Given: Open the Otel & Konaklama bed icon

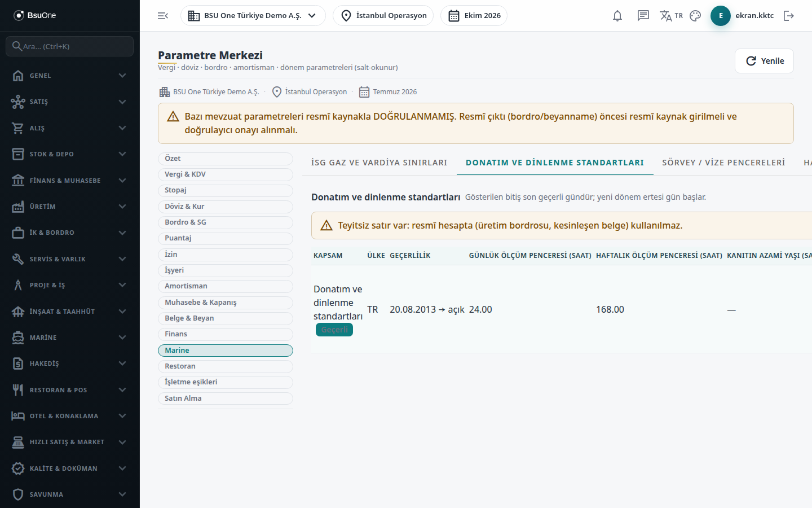Looking at the screenshot, I should click(x=18, y=416).
